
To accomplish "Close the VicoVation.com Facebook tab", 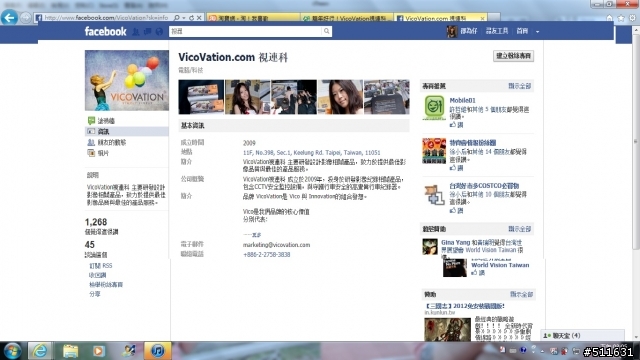I will coord(482,18).
